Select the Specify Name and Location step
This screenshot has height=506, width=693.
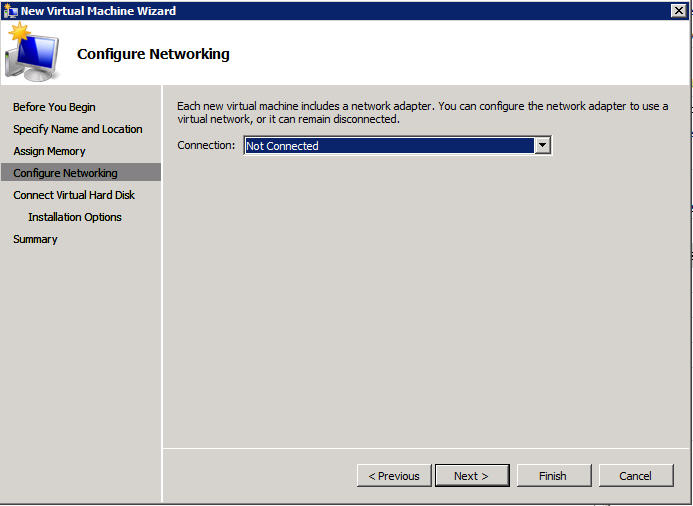(77, 129)
